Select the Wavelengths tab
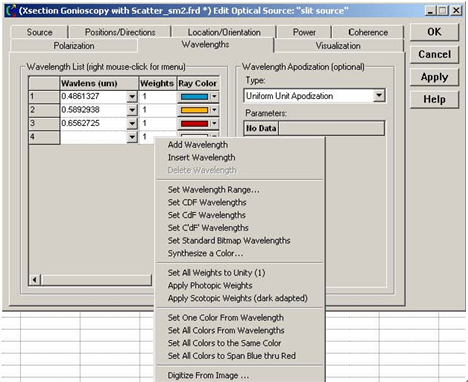 coord(205,45)
